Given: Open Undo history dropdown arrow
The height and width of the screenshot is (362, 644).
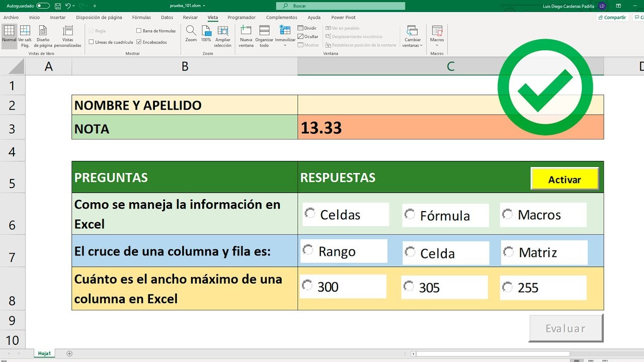Looking at the screenshot, I should point(74,6).
